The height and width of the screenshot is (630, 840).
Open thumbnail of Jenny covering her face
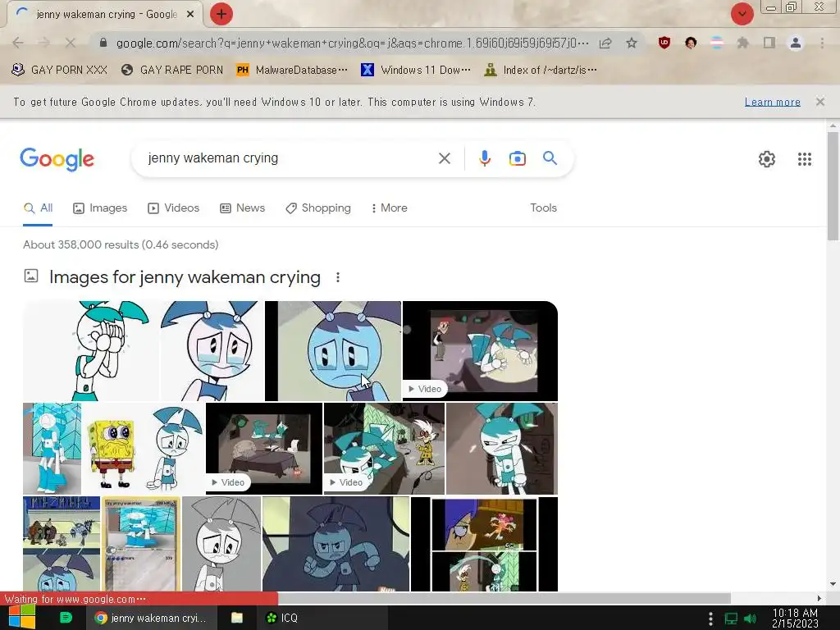click(91, 351)
